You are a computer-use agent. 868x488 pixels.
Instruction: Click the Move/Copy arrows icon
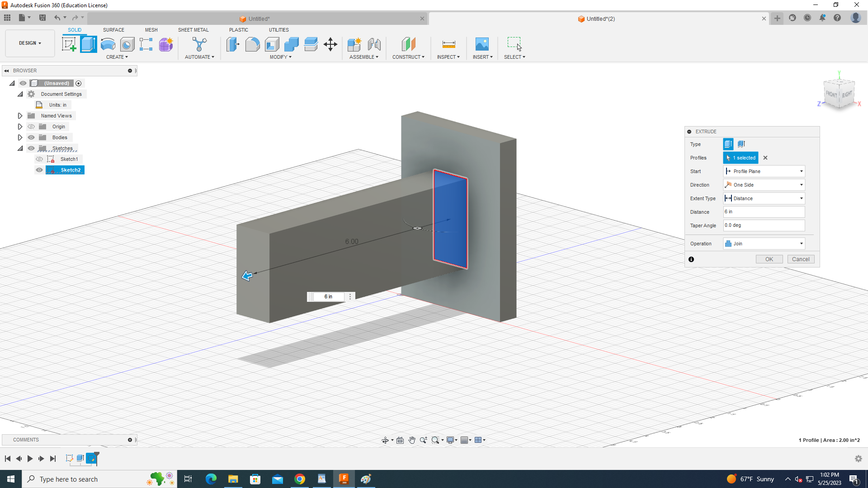tap(330, 44)
